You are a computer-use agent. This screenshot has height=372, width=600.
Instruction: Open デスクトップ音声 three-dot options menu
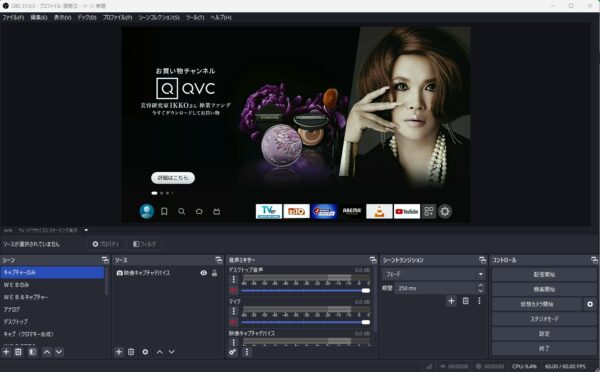[234, 279]
